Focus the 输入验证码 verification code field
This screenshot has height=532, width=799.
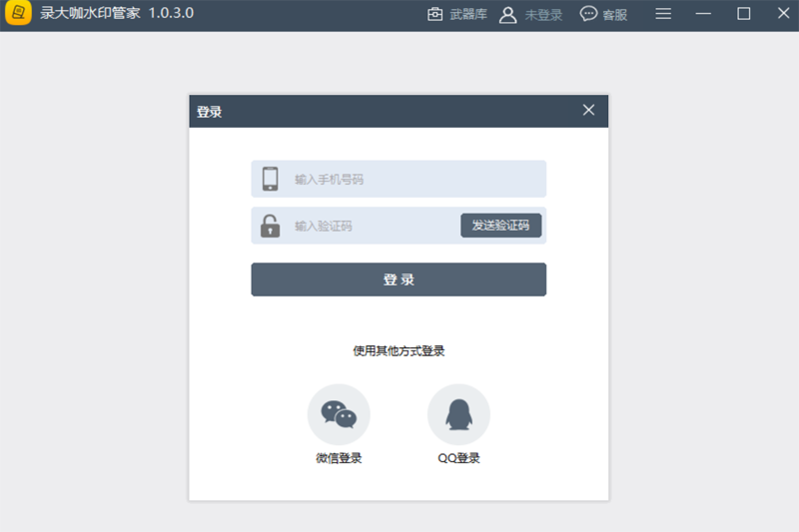(x=370, y=226)
